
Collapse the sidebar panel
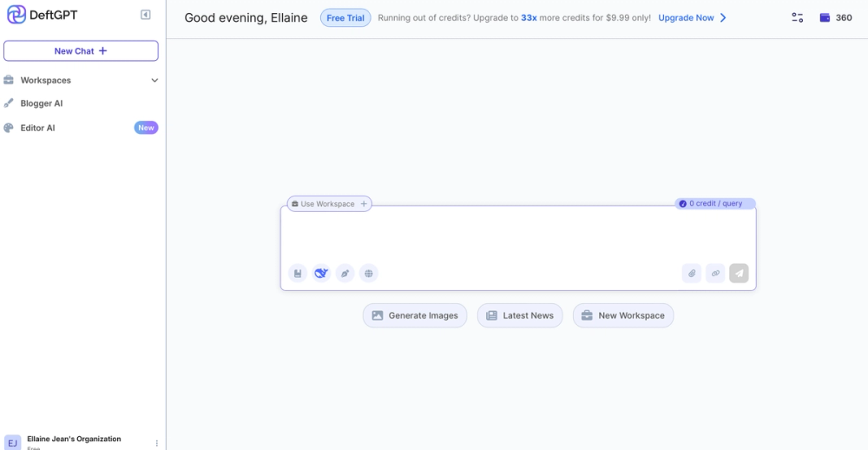click(146, 15)
